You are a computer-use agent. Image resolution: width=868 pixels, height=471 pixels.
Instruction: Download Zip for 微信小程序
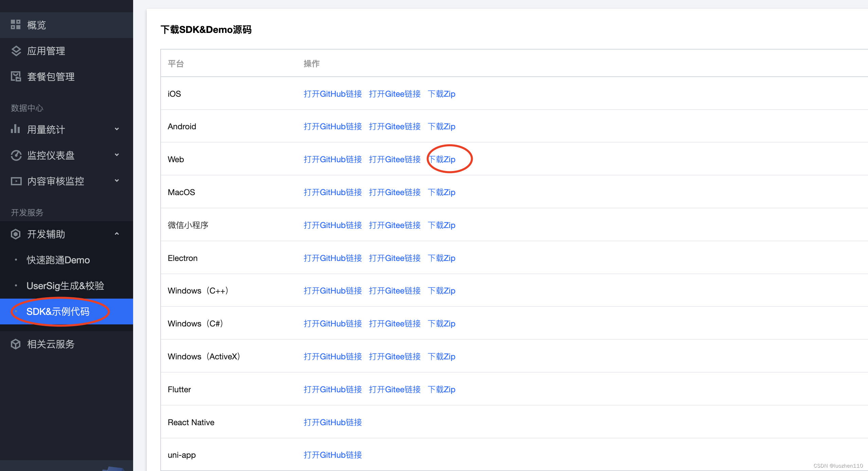pyautogui.click(x=441, y=225)
